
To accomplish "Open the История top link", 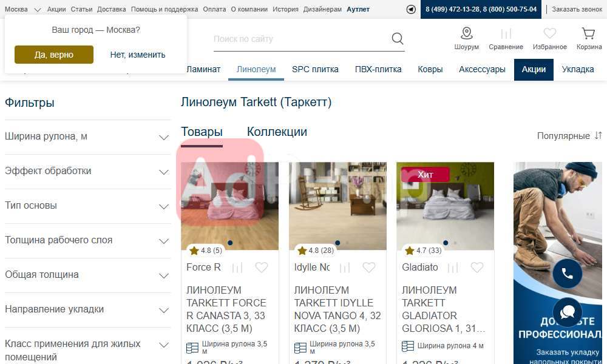I will pyautogui.click(x=285, y=9).
